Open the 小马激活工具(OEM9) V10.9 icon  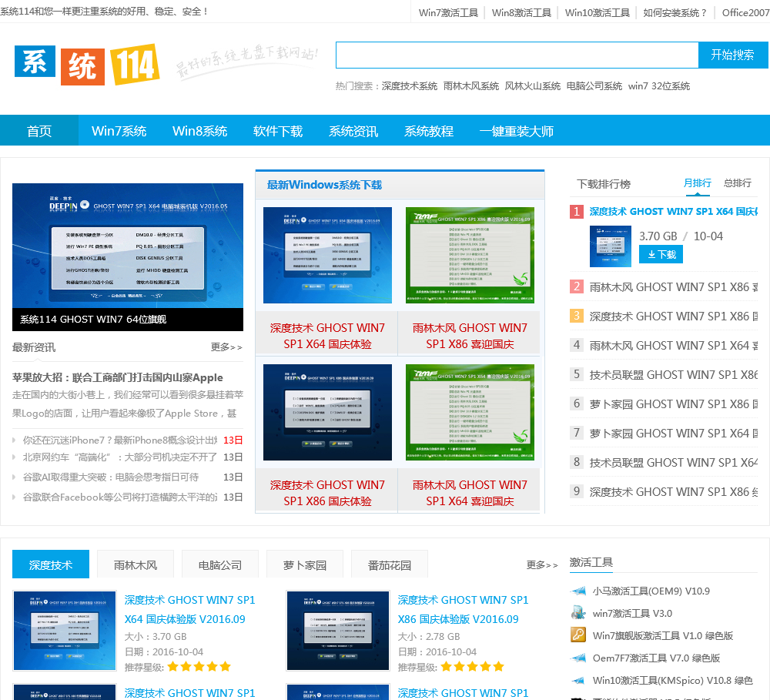tap(579, 591)
